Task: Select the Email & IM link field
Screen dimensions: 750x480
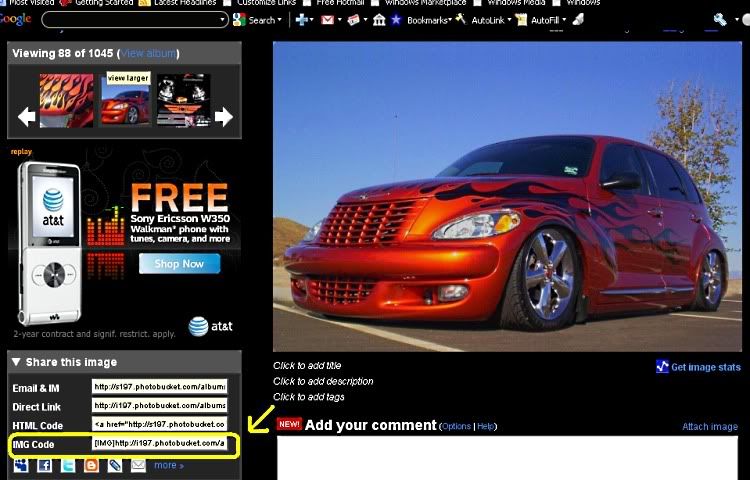Action: pos(159,386)
